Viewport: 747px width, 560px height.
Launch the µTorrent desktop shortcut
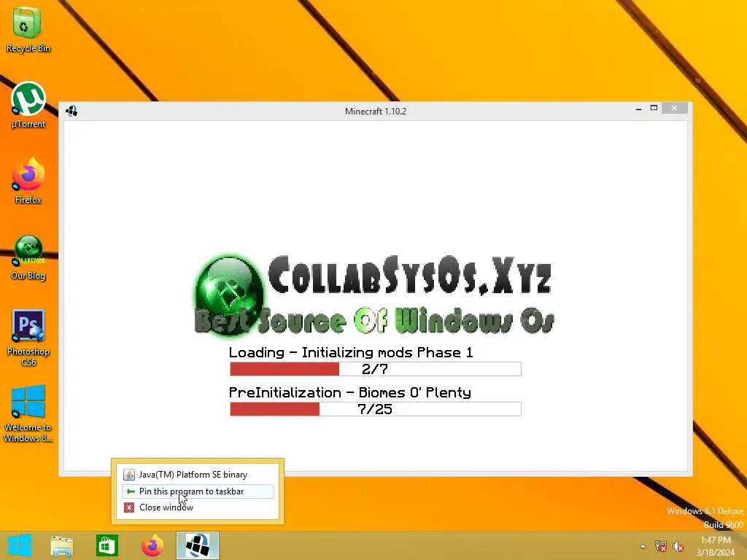(x=28, y=105)
